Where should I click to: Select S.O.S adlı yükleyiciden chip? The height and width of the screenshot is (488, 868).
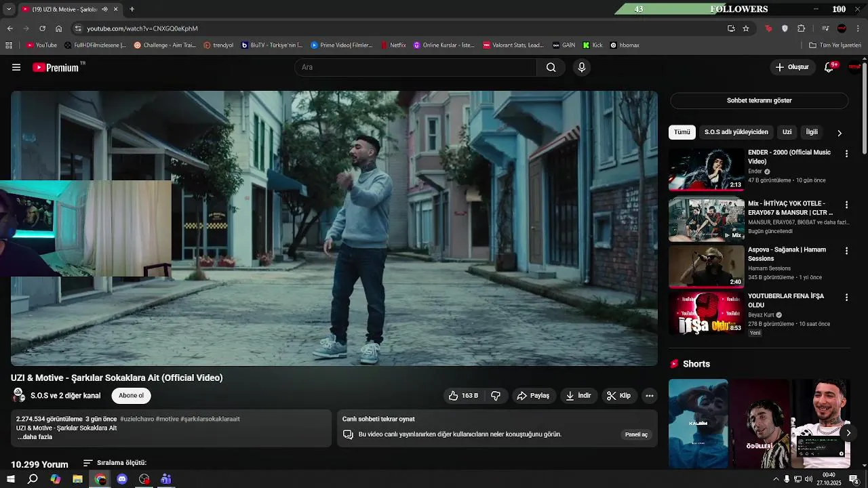pyautogui.click(x=736, y=132)
